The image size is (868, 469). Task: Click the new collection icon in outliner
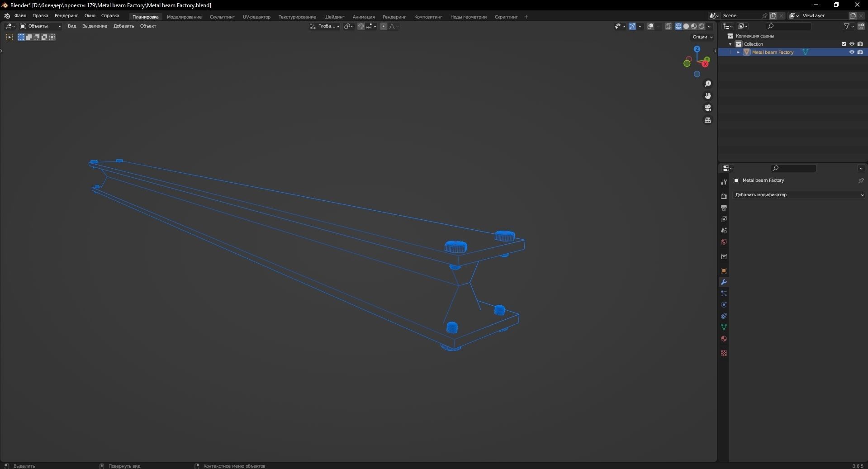click(861, 26)
